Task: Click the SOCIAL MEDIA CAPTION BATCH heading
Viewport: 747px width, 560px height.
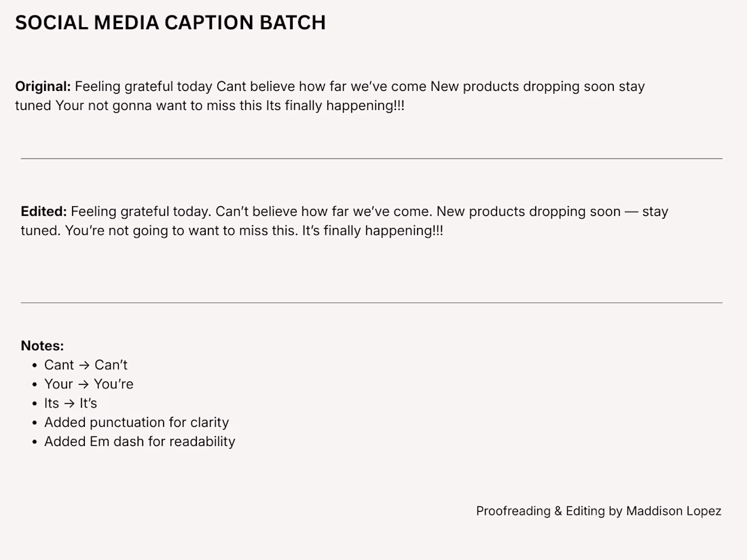Action: click(170, 23)
